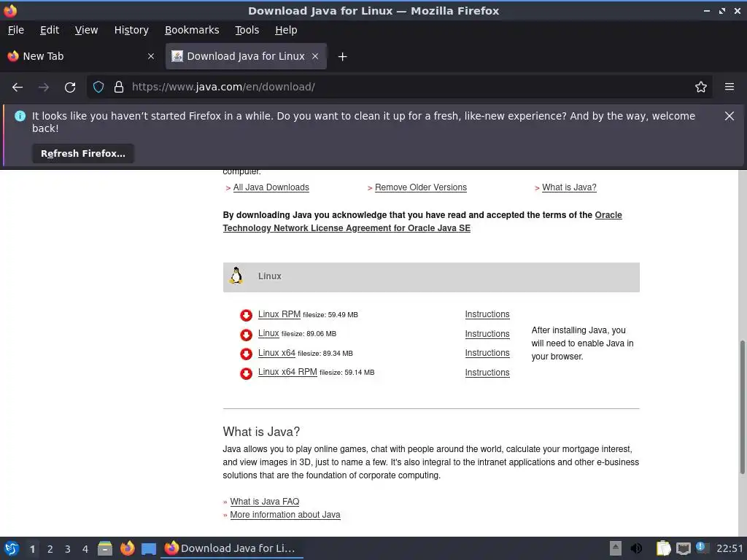Follow the What is Java? link
This screenshot has height=560, width=747.
click(x=569, y=187)
